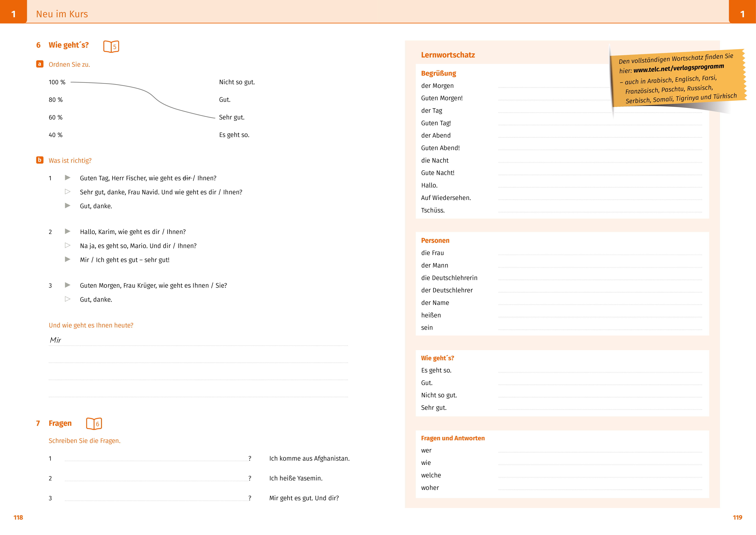The width and height of the screenshot is (756, 535).
Task: Select '40 %' in the matching exercise
Action: tap(56, 135)
